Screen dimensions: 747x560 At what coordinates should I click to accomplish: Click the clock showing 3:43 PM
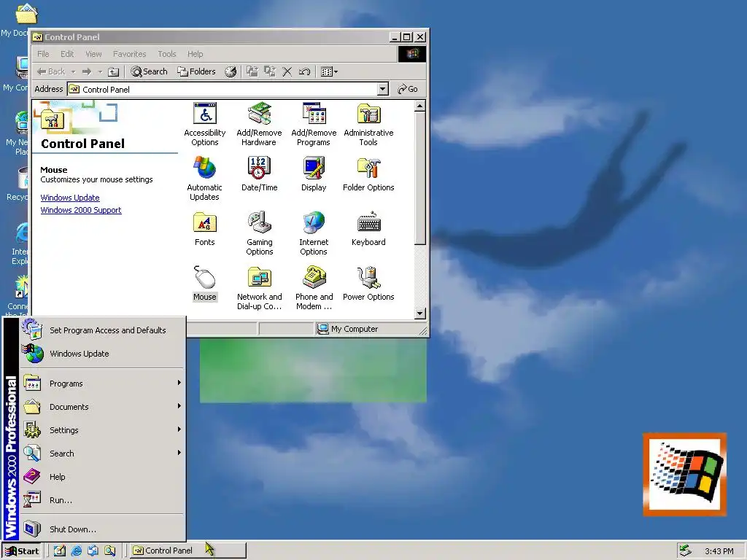(719, 551)
